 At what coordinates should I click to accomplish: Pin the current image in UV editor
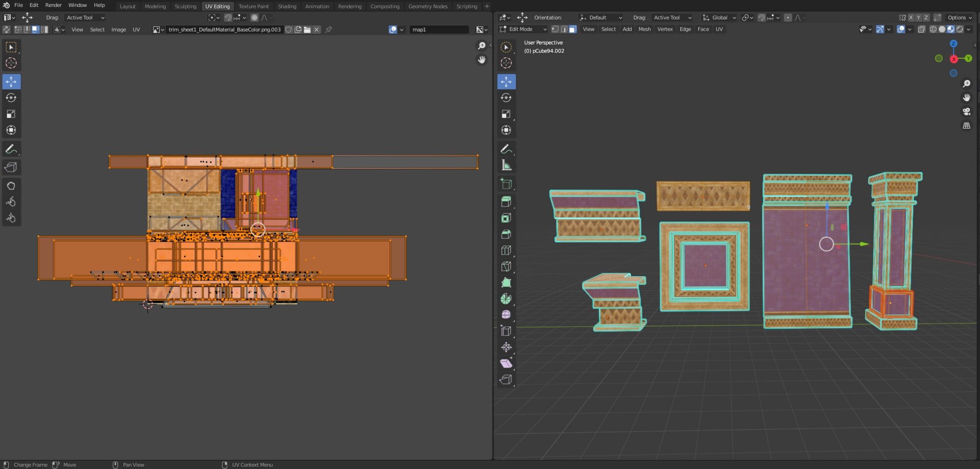pos(329,30)
